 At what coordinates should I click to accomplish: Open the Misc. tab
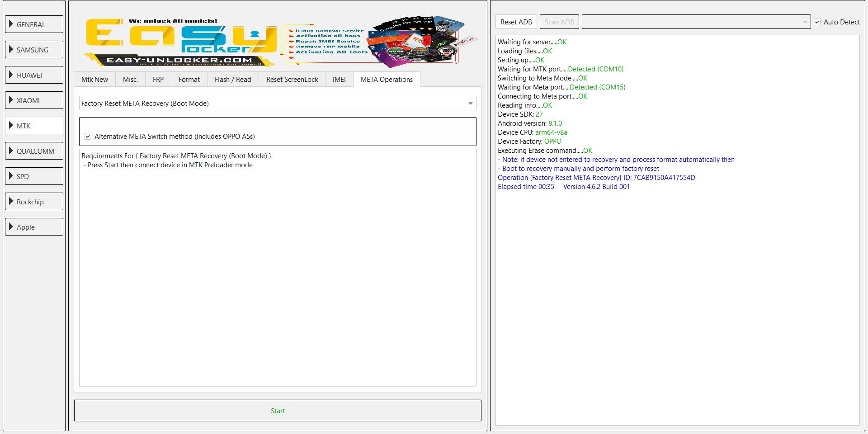[130, 79]
